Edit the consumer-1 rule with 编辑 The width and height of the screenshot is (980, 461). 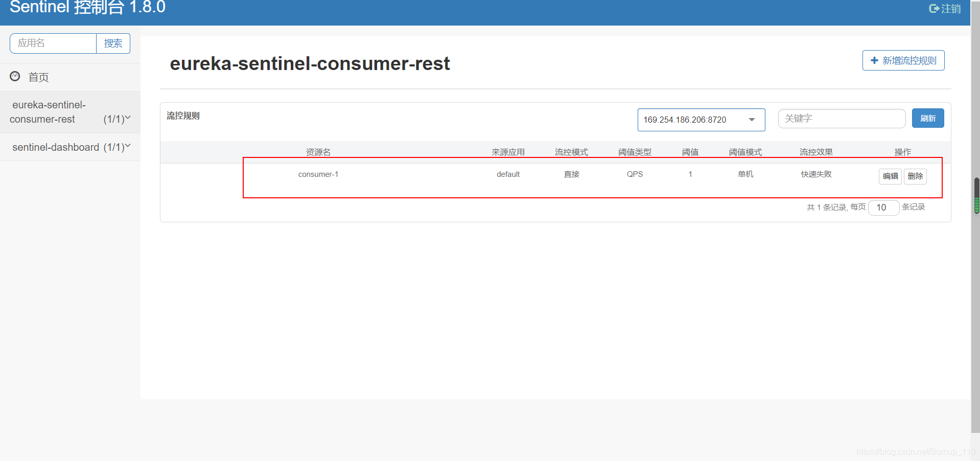[x=890, y=176]
